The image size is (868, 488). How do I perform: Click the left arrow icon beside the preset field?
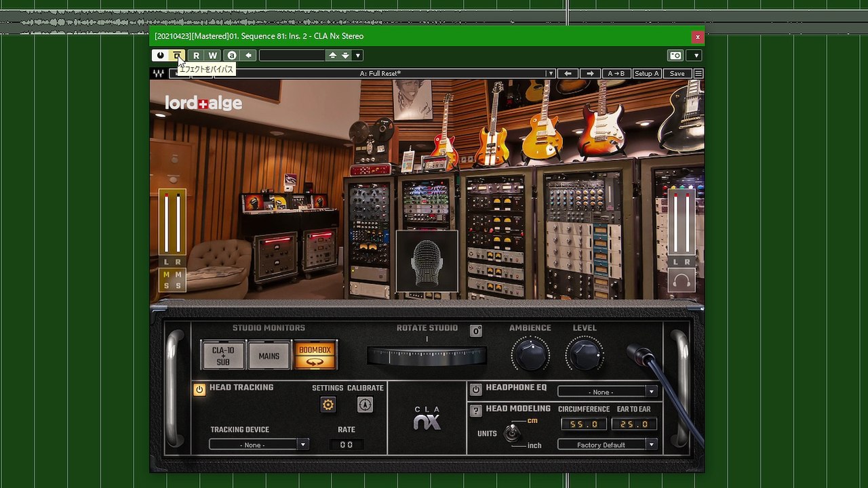(249, 56)
